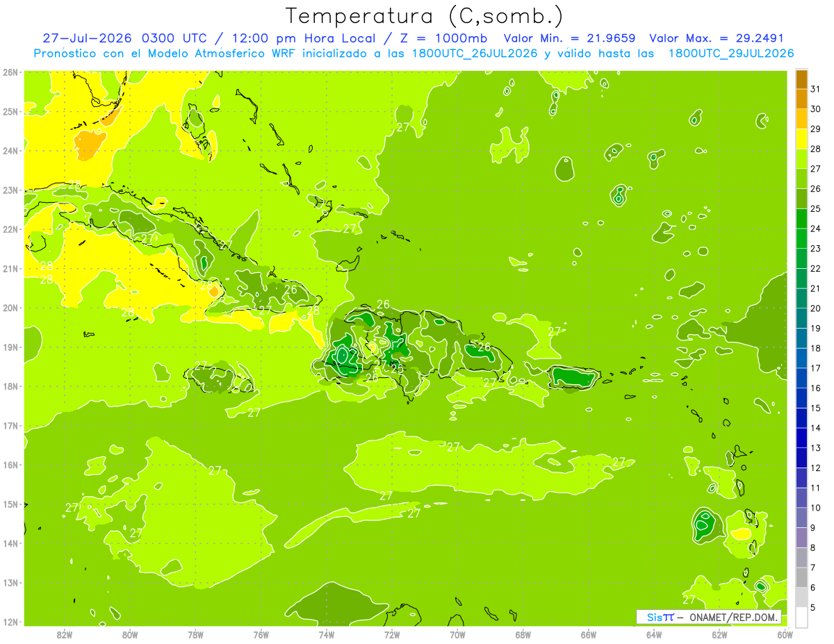Pick the gray legend swatch between 6 and 7

(x=801, y=578)
